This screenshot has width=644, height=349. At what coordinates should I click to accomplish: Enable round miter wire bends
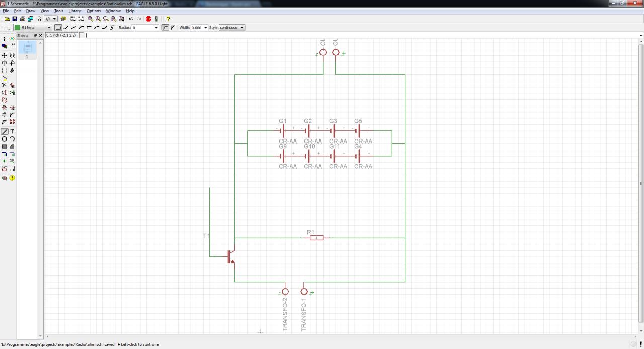pyautogui.click(x=165, y=27)
